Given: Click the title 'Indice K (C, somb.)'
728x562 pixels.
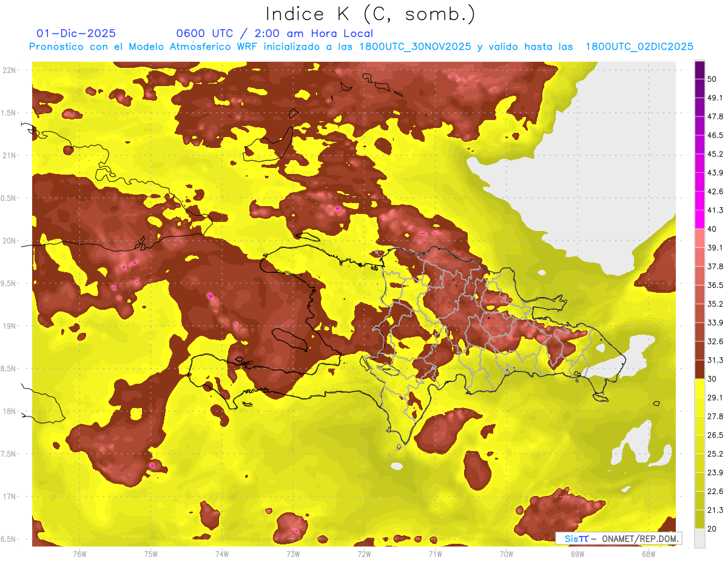Looking at the screenshot, I should (x=371, y=15).
